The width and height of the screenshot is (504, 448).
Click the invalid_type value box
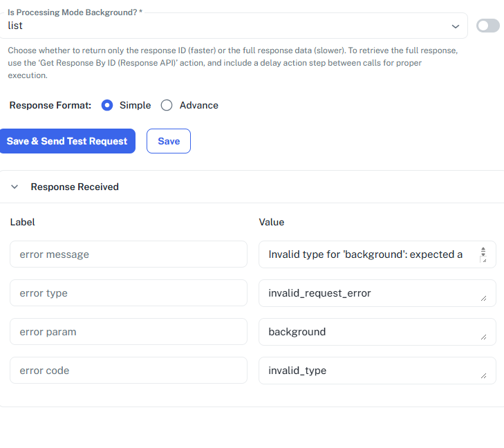366,371
